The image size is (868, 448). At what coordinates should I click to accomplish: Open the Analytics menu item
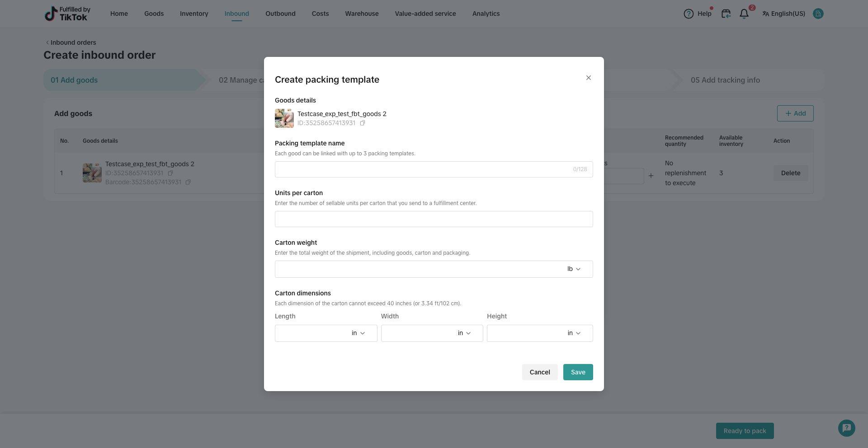coord(486,14)
